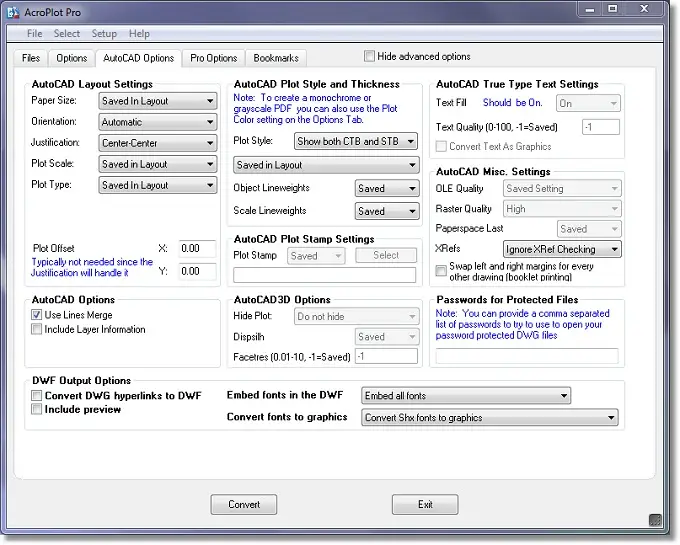Switch to the Pro Options tab

(x=213, y=58)
